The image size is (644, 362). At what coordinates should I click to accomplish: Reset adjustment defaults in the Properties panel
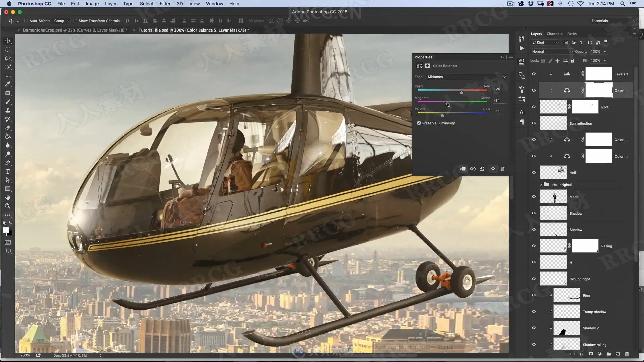(482, 169)
